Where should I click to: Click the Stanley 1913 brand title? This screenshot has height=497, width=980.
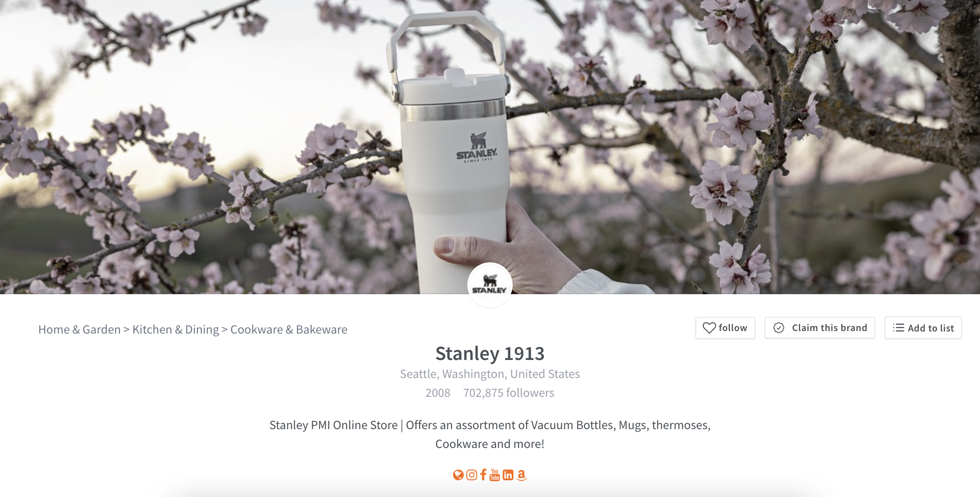[x=490, y=353]
